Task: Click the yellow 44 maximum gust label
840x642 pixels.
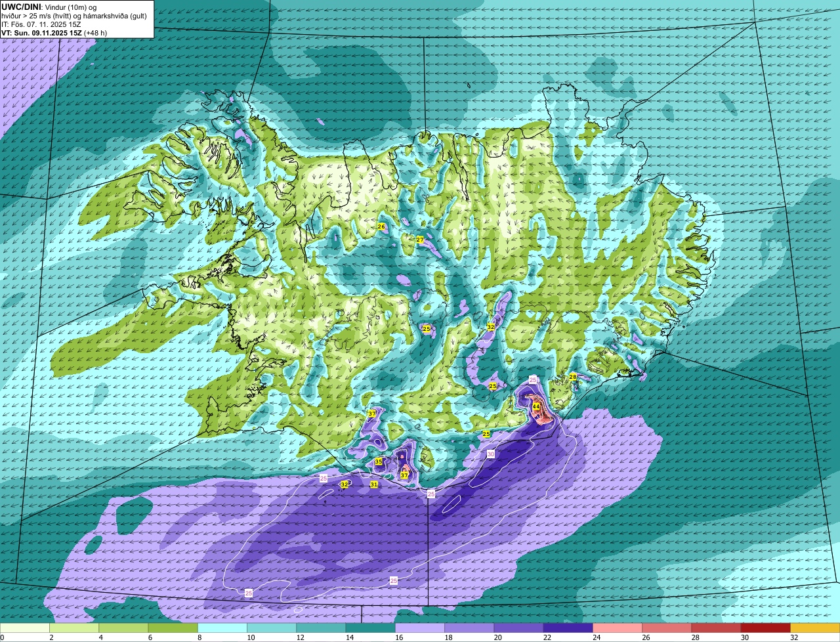Action: tap(536, 407)
